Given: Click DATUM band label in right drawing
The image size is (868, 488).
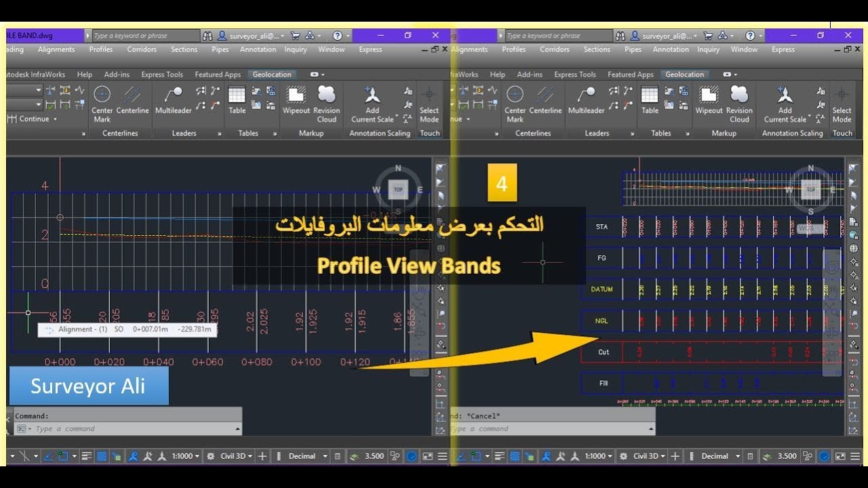Looking at the screenshot, I should click(601, 289).
